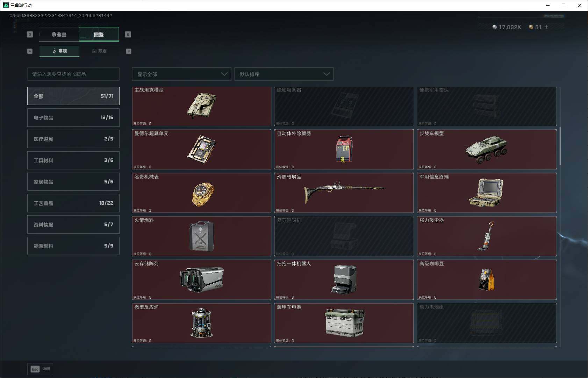Click the 主战坦克模型 tank icon
Screen dimensions: 588x378
(x=202, y=106)
